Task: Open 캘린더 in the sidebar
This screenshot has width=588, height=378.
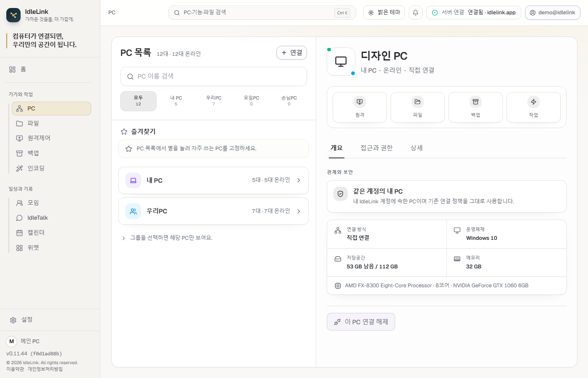Action: [x=51, y=233]
